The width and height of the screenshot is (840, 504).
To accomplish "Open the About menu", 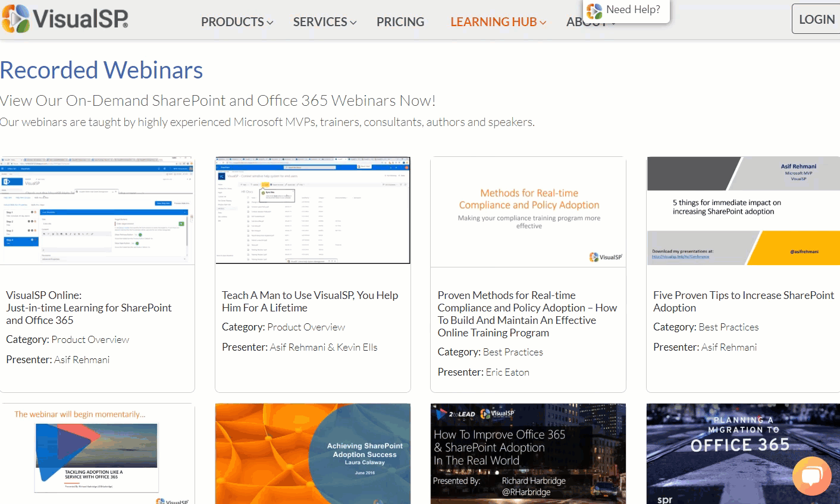I will pyautogui.click(x=591, y=22).
